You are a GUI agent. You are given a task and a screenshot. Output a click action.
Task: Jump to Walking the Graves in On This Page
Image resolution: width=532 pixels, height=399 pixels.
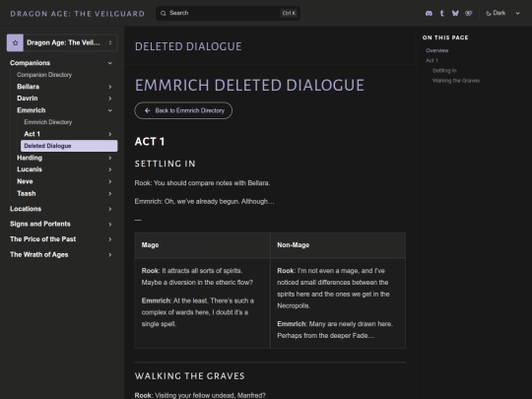456,81
